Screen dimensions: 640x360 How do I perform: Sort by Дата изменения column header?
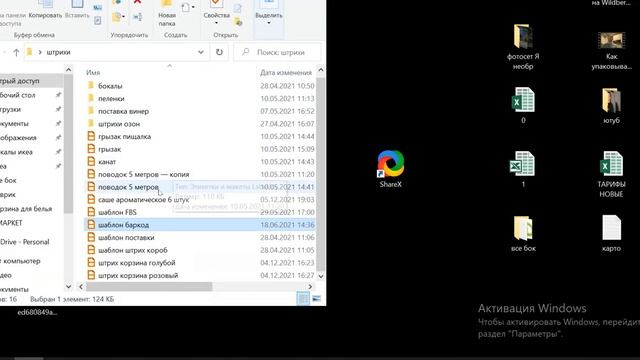click(286, 72)
